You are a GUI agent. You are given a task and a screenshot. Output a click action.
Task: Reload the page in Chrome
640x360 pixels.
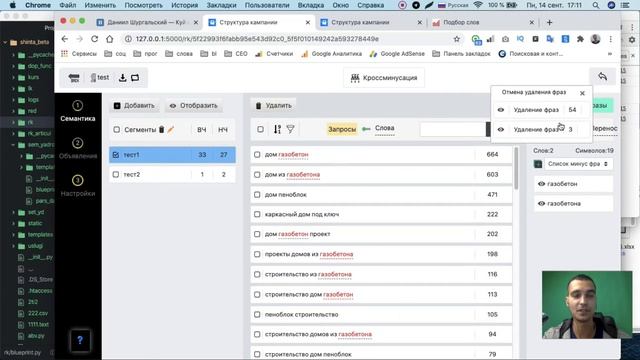coord(94,39)
